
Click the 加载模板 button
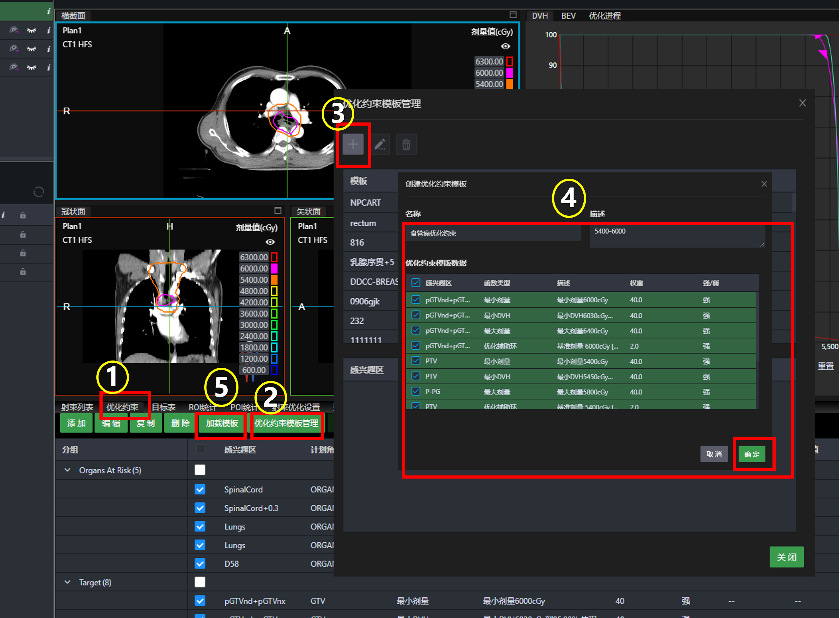pyautogui.click(x=222, y=423)
